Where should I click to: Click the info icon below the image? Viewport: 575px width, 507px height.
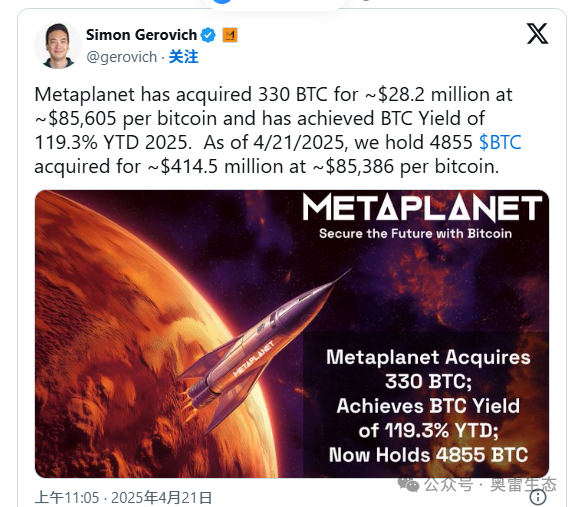point(538,497)
